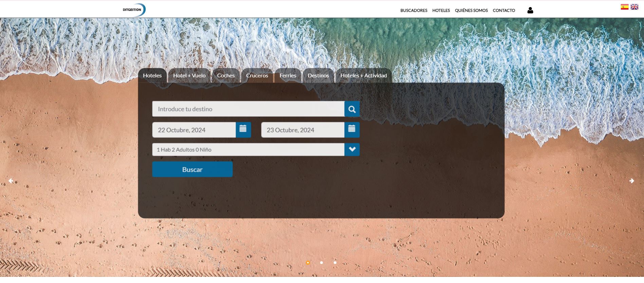Screen dimensions: 644x283
Task: Click the Introduce tu destino field
Action: [x=248, y=109]
